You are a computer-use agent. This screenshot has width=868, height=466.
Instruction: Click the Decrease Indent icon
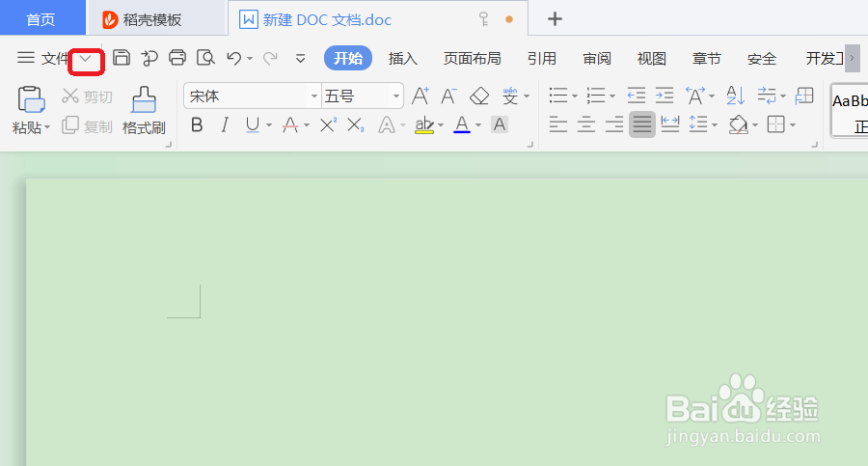(x=637, y=96)
